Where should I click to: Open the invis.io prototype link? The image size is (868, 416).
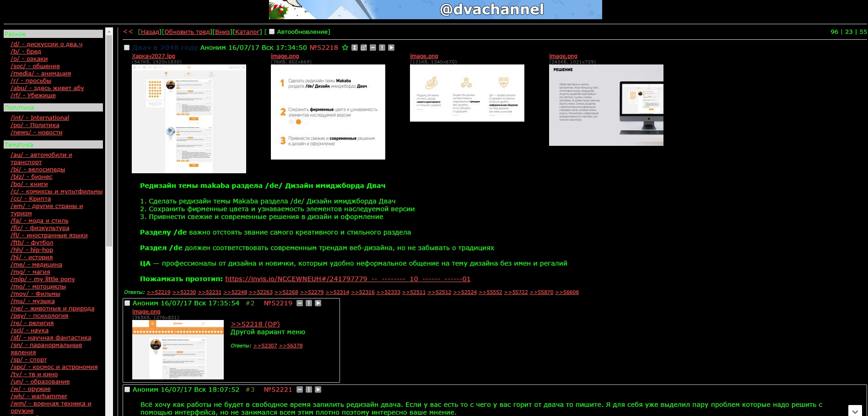click(348, 279)
